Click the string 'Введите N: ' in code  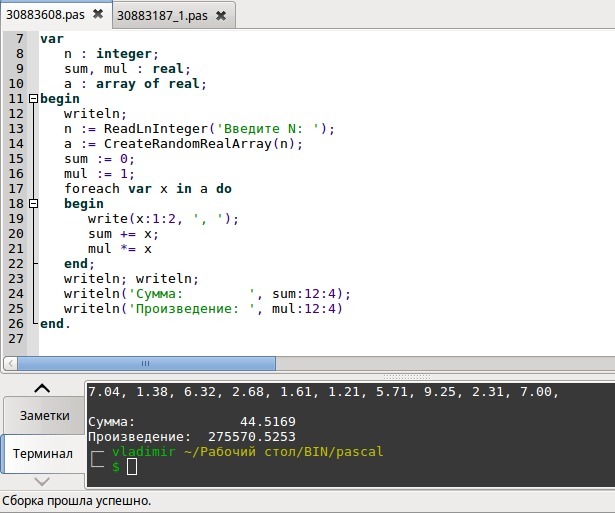pos(268,129)
